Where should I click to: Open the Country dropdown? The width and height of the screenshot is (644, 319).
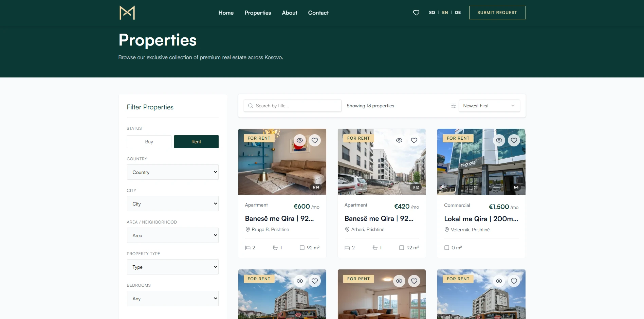173,172
